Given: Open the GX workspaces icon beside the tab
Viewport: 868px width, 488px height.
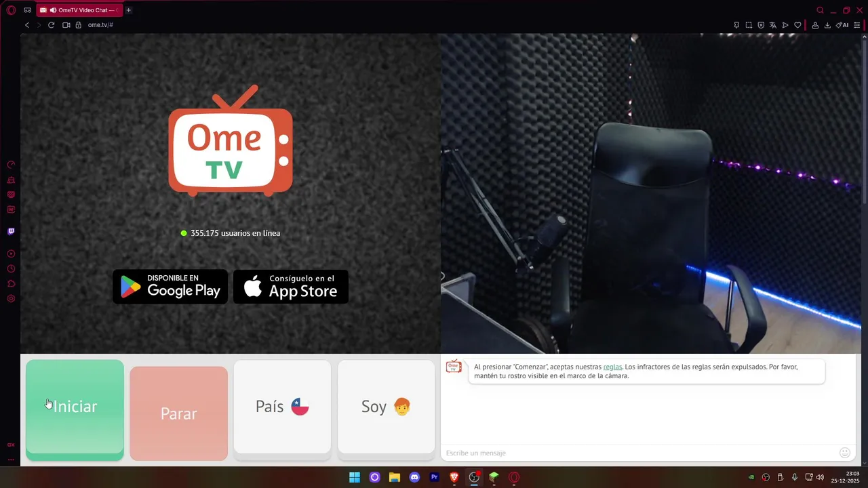Looking at the screenshot, I should pos(27,10).
